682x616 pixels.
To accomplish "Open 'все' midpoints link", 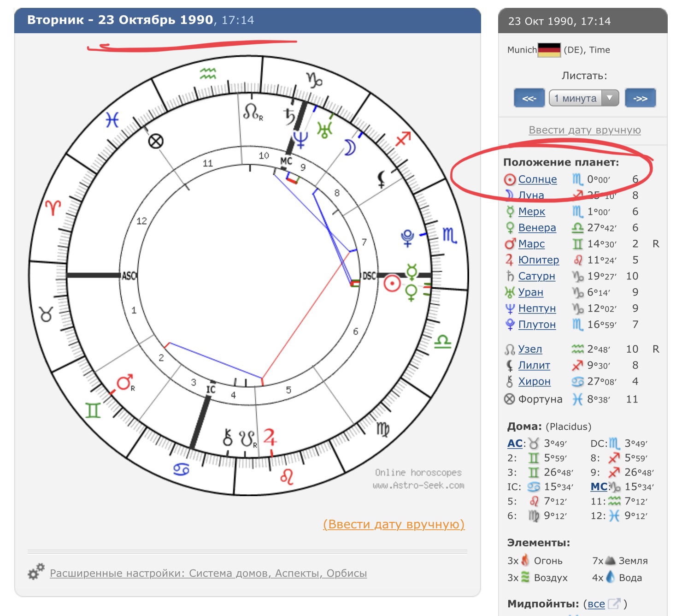I will [x=596, y=604].
